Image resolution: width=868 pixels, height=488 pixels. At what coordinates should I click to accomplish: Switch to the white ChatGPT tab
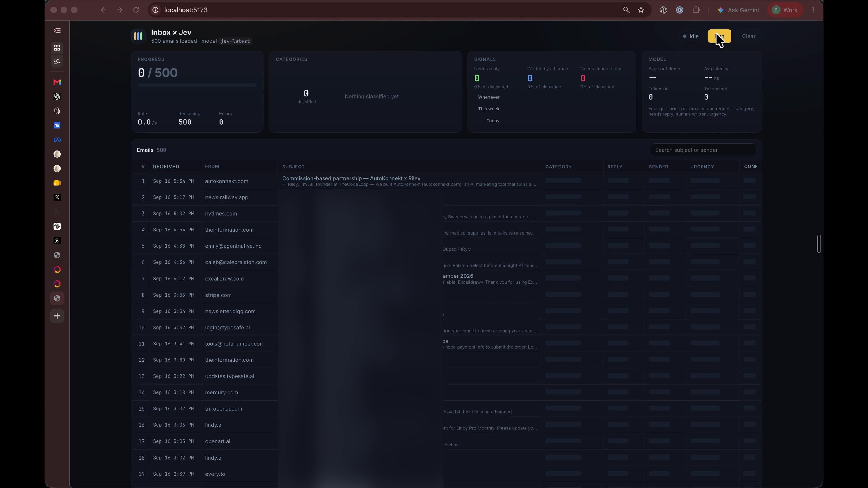57,226
